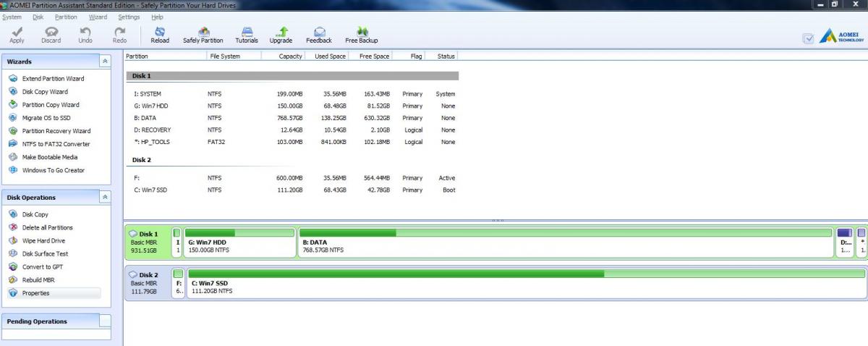The height and width of the screenshot is (346, 868).
Task: Click the Disk 1 931.51GB disk block
Action: pyautogui.click(x=148, y=242)
